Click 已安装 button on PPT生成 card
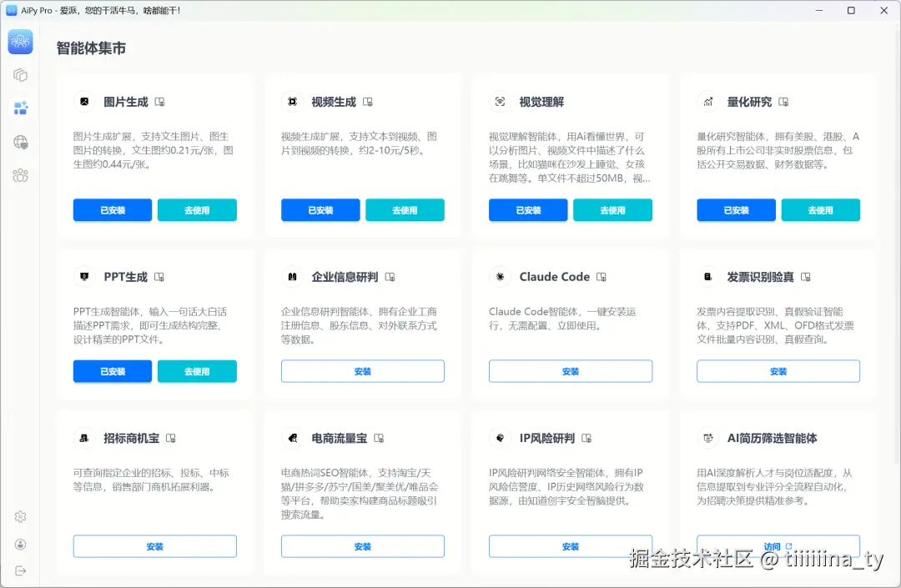This screenshot has height=588, width=901. tap(113, 371)
